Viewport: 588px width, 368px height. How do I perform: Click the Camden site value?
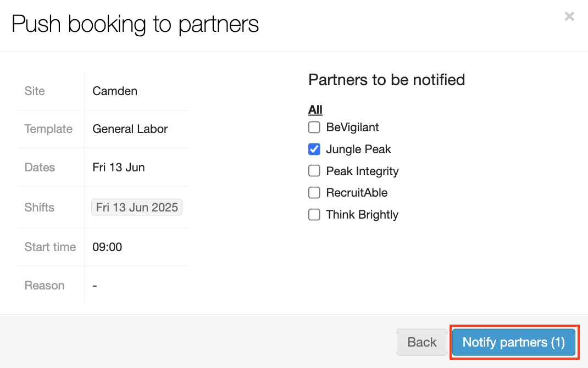[x=115, y=91]
